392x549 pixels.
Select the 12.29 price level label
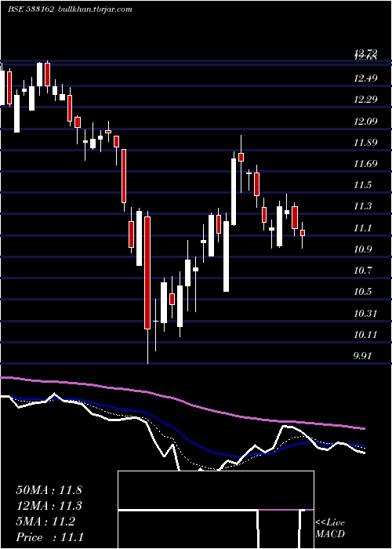[365, 100]
